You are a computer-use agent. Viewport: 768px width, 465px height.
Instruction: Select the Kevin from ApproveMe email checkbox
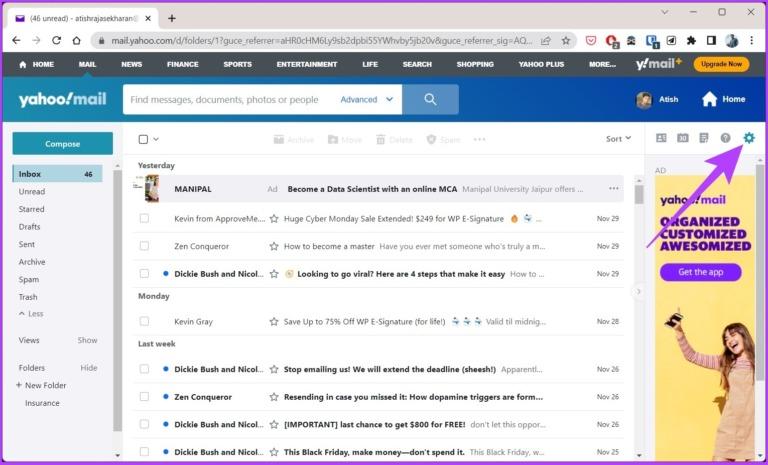(144, 218)
